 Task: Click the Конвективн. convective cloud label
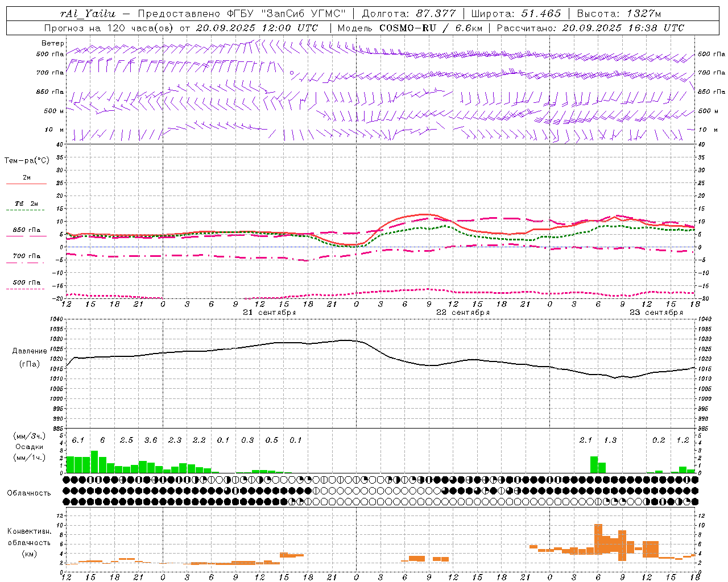click(x=29, y=531)
